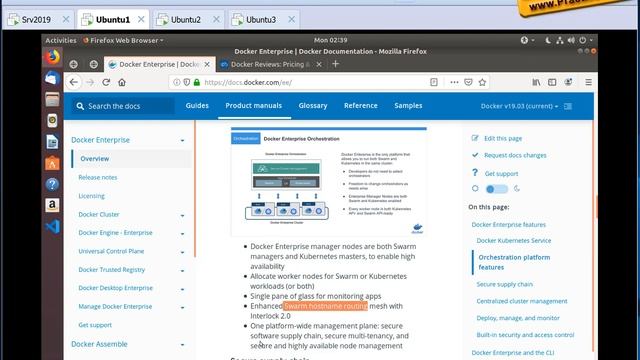This screenshot has width=640, height=360.
Task: Toggle the docs night mode switch
Action: click(496, 189)
